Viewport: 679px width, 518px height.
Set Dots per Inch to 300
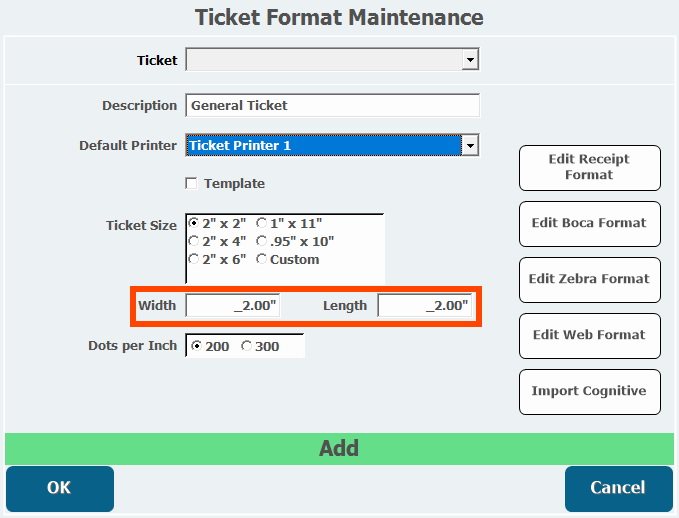coord(247,346)
